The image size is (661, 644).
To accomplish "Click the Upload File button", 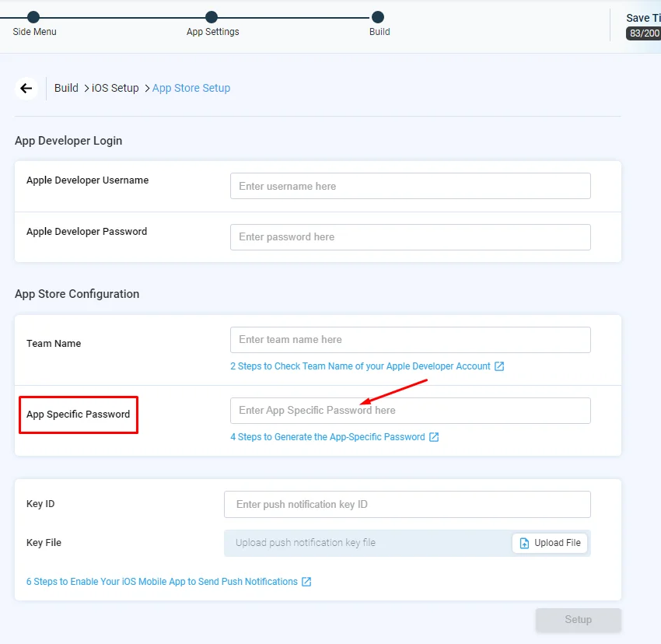I will (x=550, y=543).
